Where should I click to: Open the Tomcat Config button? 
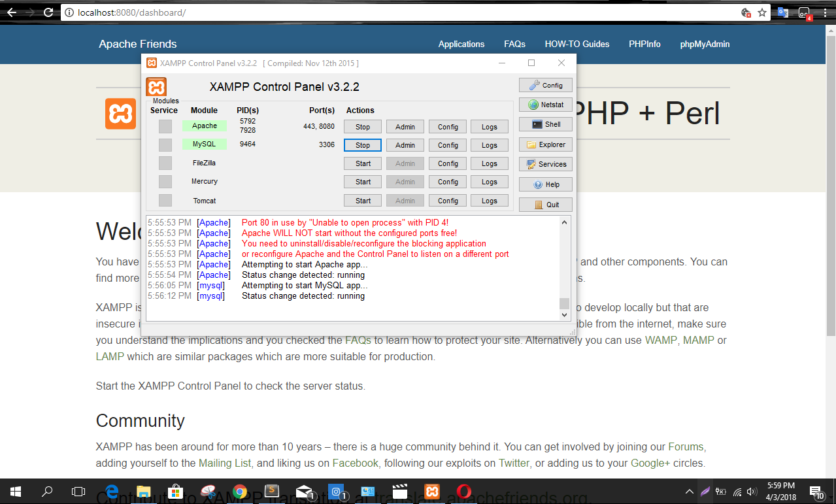(x=448, y=201)
